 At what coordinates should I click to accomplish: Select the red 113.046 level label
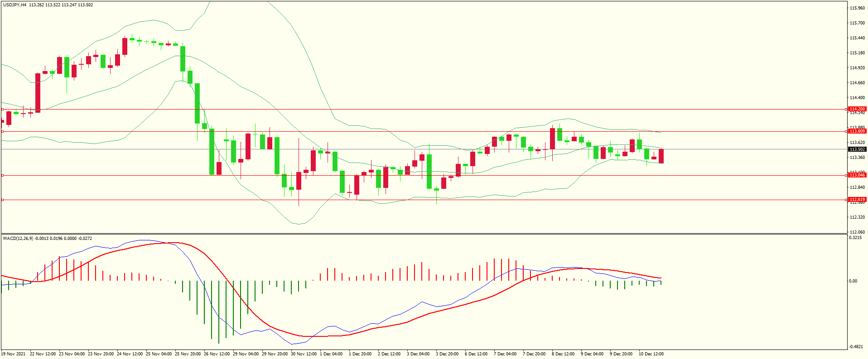(x=857, y=175)
